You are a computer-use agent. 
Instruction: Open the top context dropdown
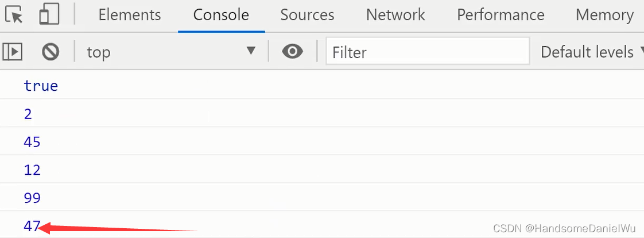point(170,52)
